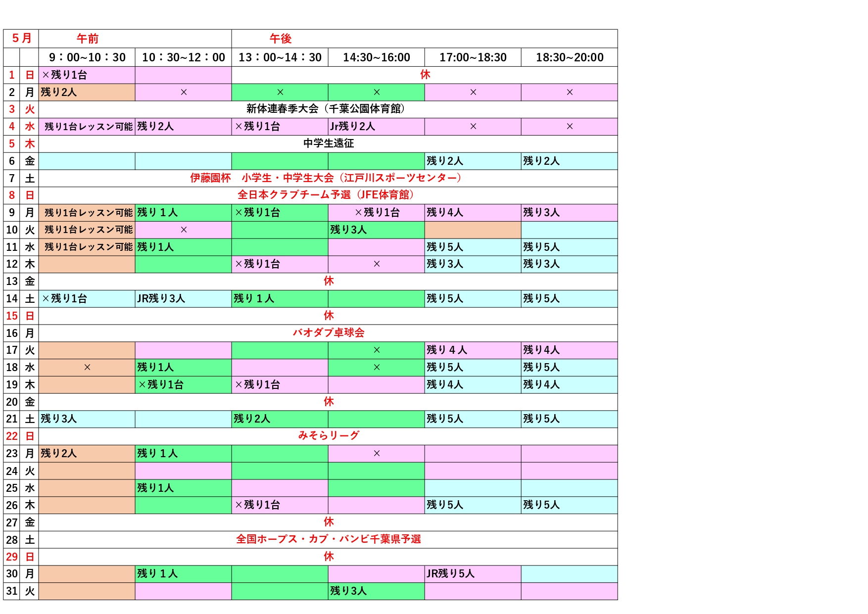The height and width of the screenshot is (614, 868).
Task: Click the 9：00~10：30 time slot header
Action: (87, 57)
